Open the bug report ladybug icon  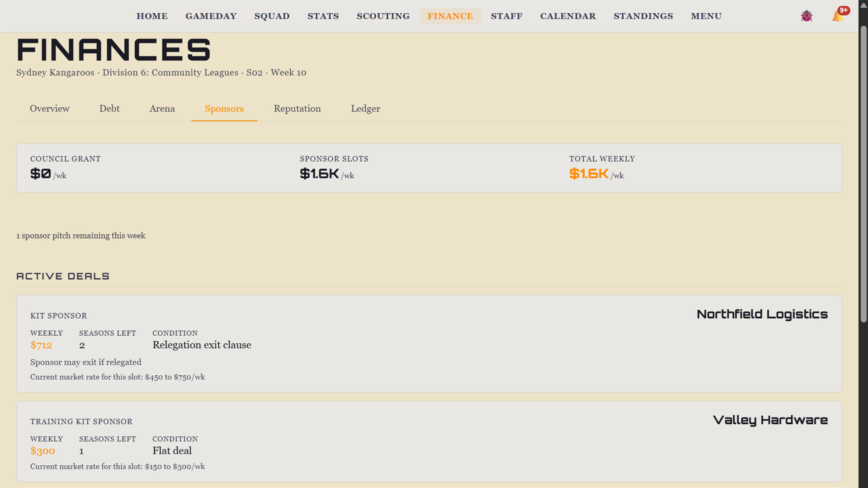(807, 16)
